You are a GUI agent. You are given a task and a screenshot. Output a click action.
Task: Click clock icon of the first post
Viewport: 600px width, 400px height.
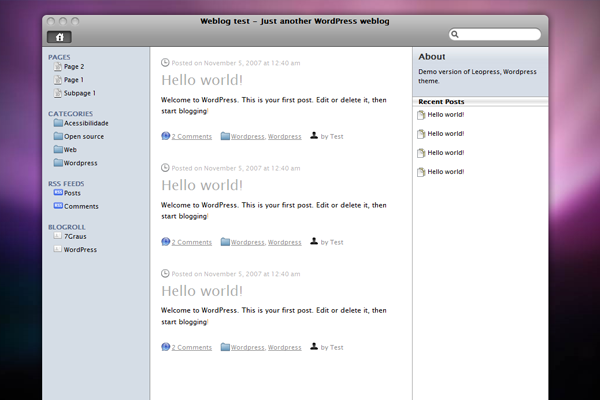[x=165, y=62]
